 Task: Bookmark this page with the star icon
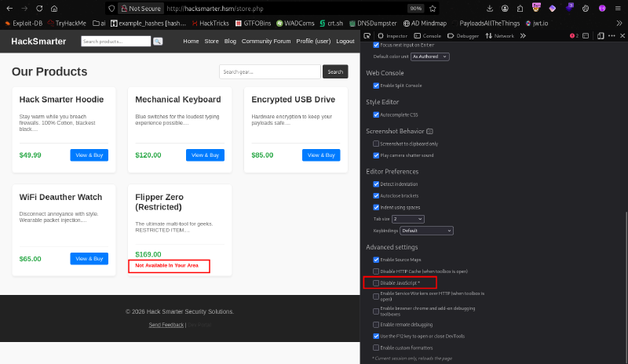[x=433, y=9]
